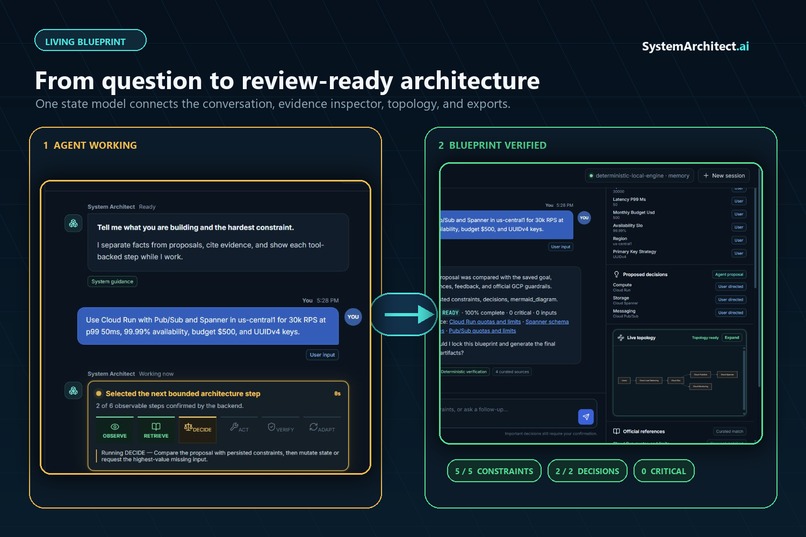806x537 pixels.
Task: Click the User badge for Latency P99 Ms
Action: 739,201
